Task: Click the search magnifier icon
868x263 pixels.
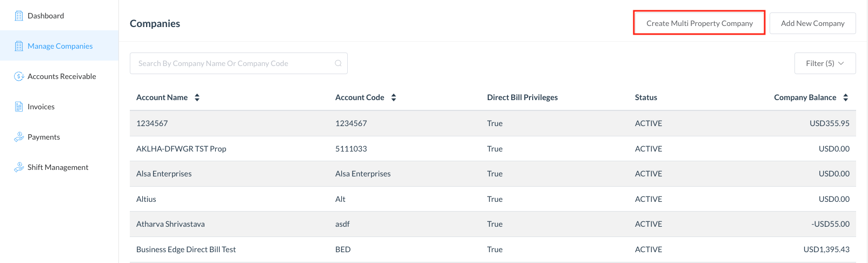Action: click(x=338, y=63)
